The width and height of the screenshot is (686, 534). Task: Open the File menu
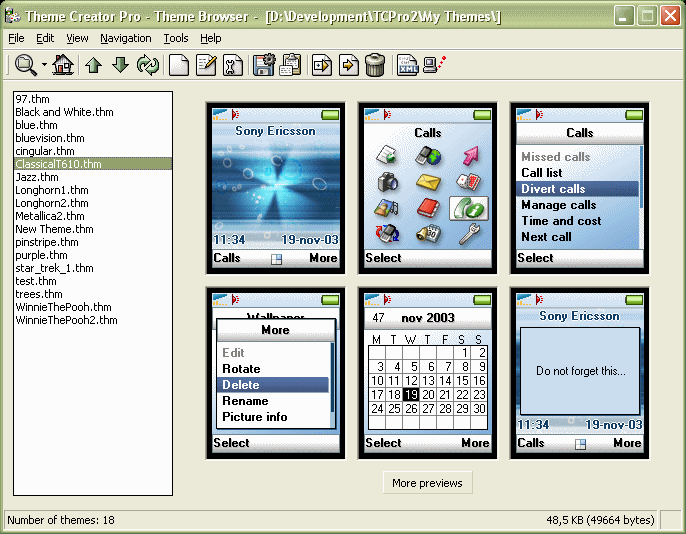(x=16, y=38)
